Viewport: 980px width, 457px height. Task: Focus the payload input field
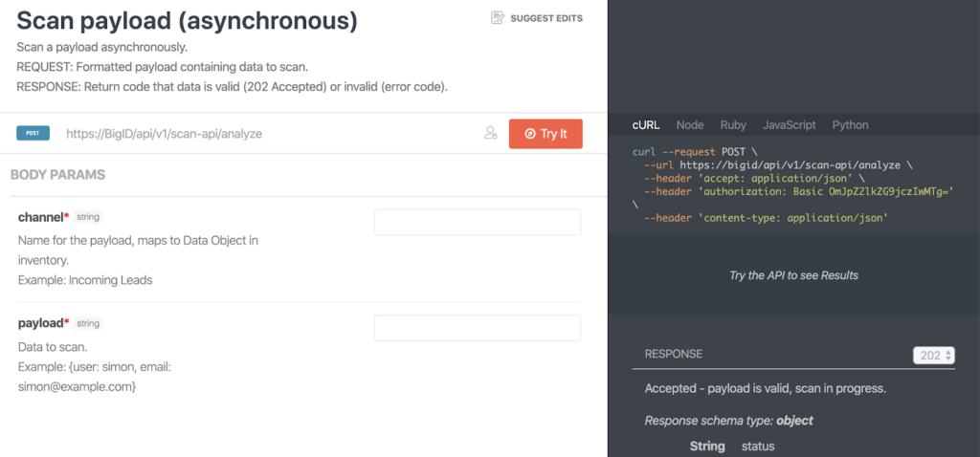pos(478,328)
